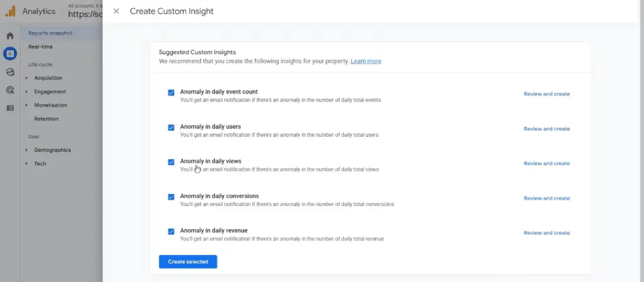
Task: Expand the Monetisation section
Action: pos(26,106)
